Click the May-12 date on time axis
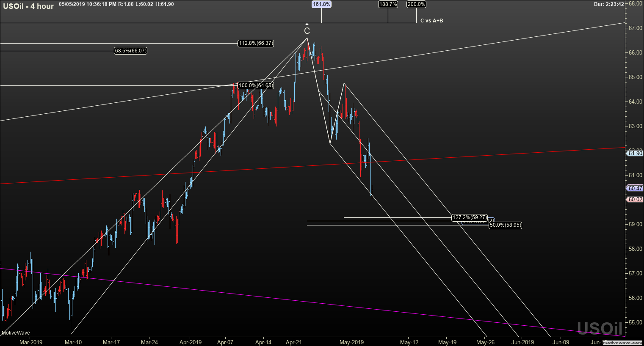The height and width of the screenshot is (346, 644). click(x=409, y=342)
